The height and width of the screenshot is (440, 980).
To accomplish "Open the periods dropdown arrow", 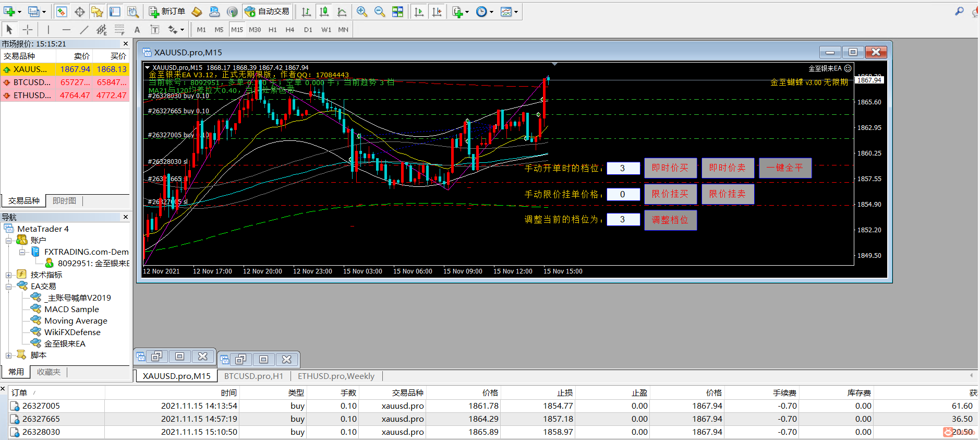I will [491, 11].
